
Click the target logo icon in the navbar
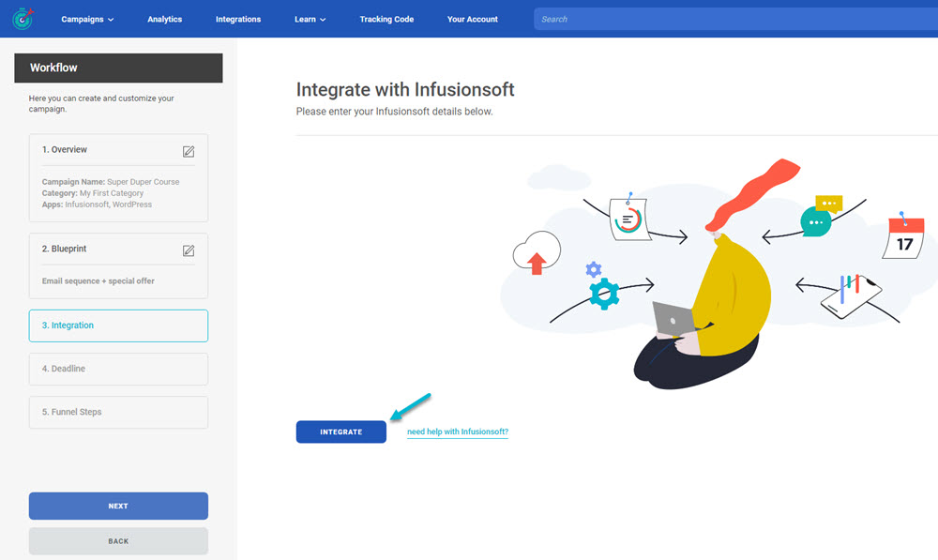[23, 19]
